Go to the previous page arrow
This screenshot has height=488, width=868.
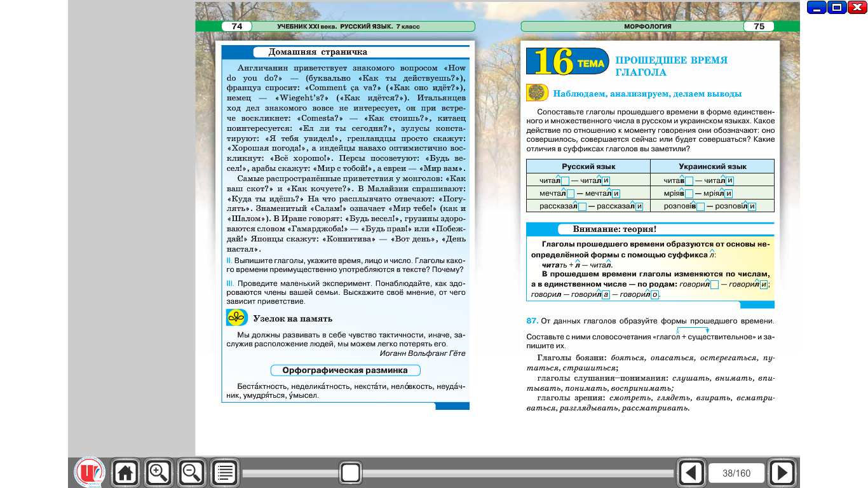tap(691, 473)
